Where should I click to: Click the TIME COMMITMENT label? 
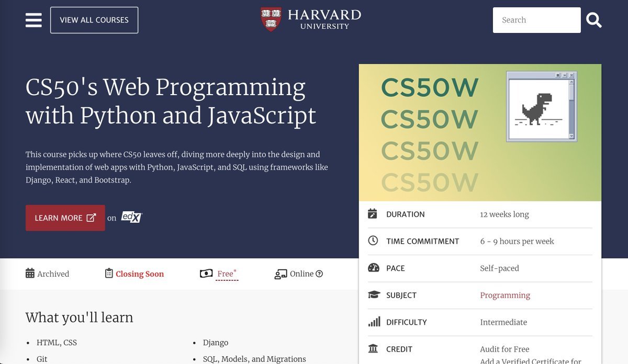pyautogui.click(x=422, y=241)
